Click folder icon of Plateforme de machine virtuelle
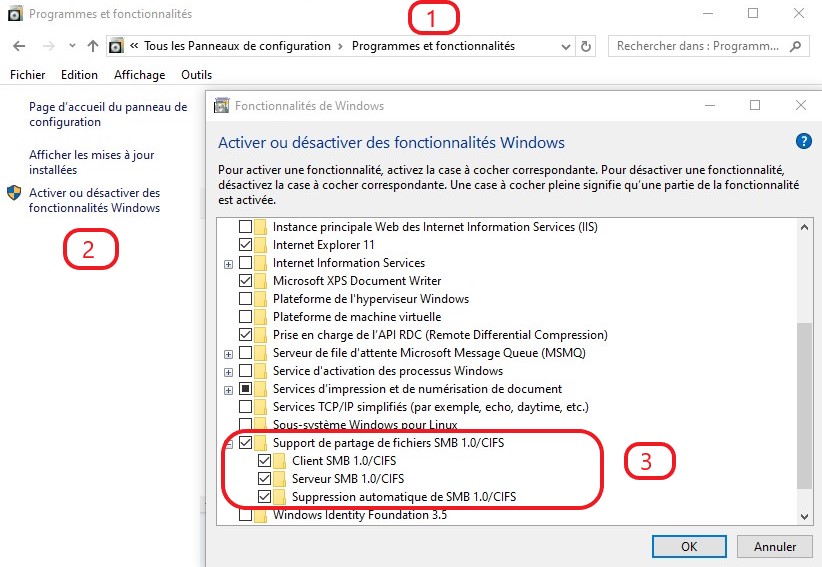The width and height of the screenshot is (822, 567). 261,317
